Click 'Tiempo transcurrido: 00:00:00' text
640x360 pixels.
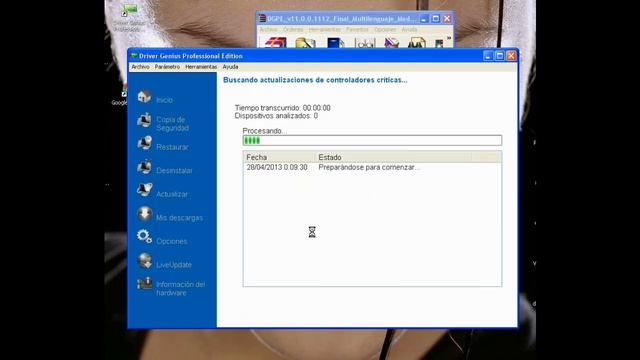(282, 108)
